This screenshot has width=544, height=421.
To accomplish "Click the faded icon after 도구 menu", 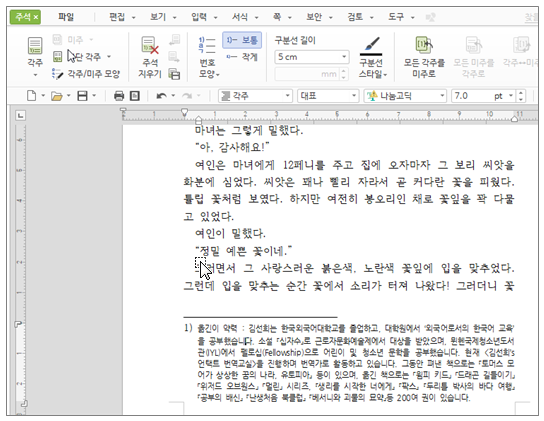I will pyautogui.click(x=431, y=17).
